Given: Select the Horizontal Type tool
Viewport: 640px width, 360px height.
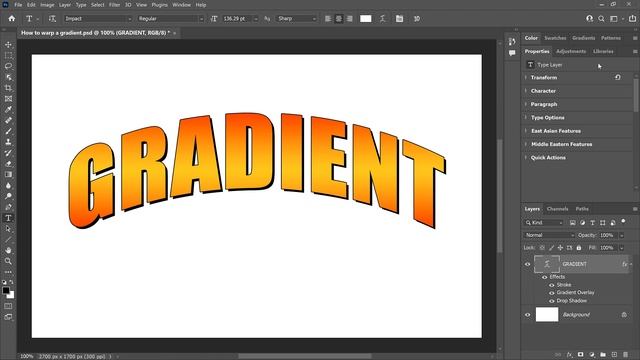Looking at the screenshot, I should [8, 218].
